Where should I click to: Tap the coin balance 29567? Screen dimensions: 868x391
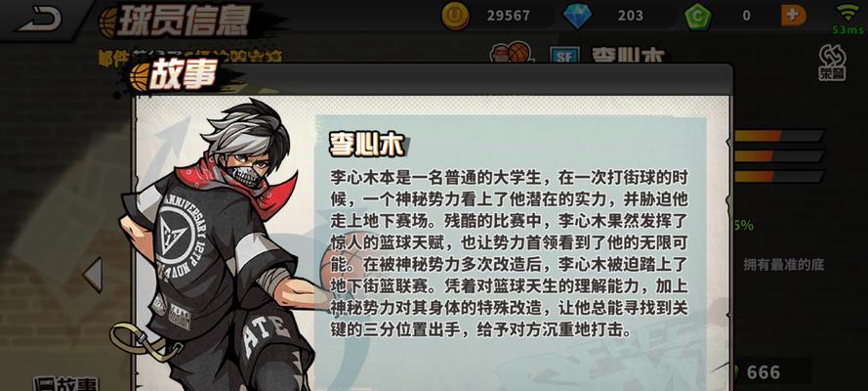pyautogui.click(x=508, y=16)
